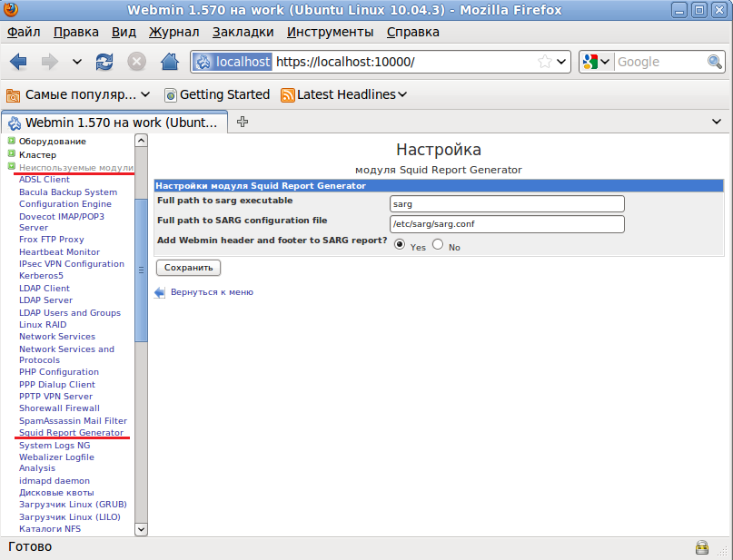
Task: Open the Самые популярные bookmarks folder
Action: 78,94
